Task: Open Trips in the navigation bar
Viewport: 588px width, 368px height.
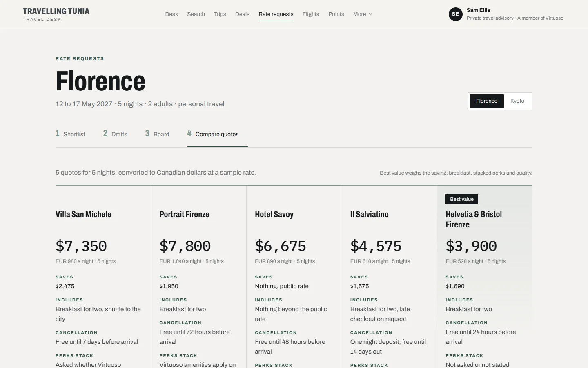Action: click(220, 14)
